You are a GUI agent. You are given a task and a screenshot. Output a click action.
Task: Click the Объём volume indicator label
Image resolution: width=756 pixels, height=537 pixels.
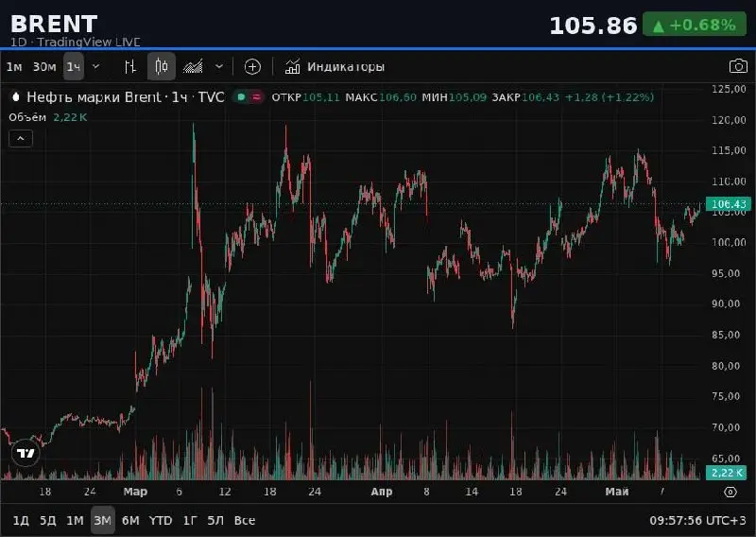point(27,117)
